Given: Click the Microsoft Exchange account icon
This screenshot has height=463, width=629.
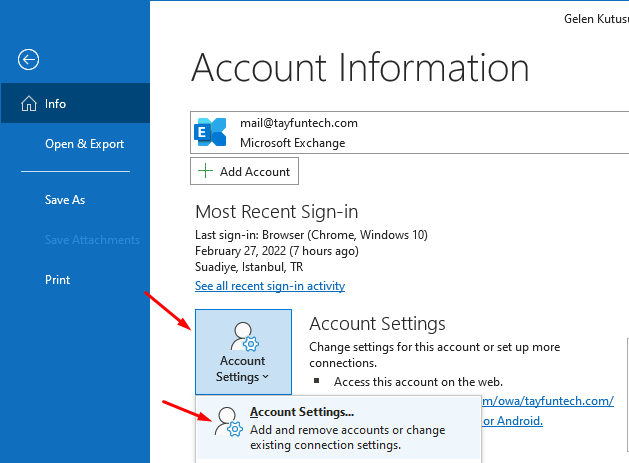Looking at the screenshot, I should [x=211, y=132].
